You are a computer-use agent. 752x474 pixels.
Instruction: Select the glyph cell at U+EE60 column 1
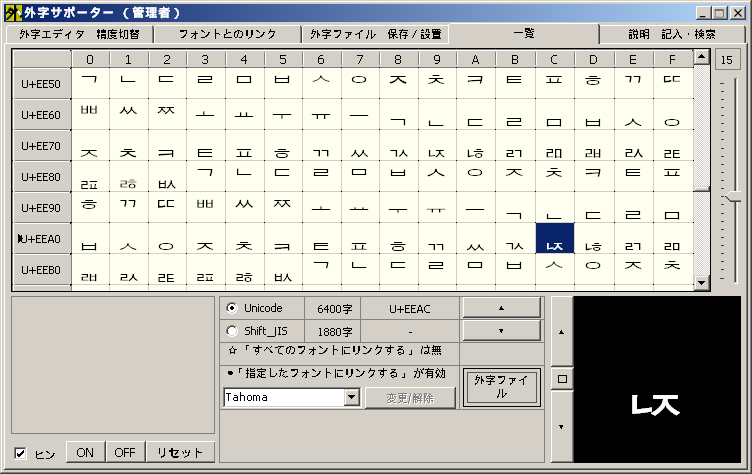129,114
